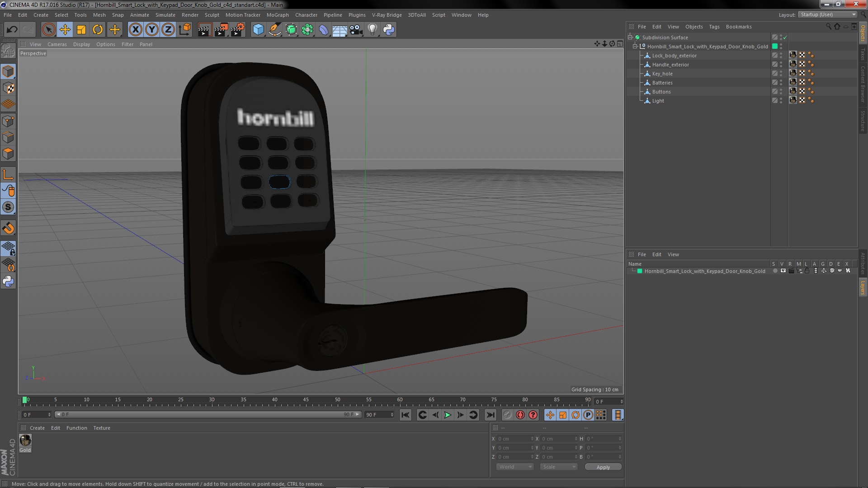The image size is (868, 488).
Task: Open Objects panel Tags menu
Action: pos(714,27)
